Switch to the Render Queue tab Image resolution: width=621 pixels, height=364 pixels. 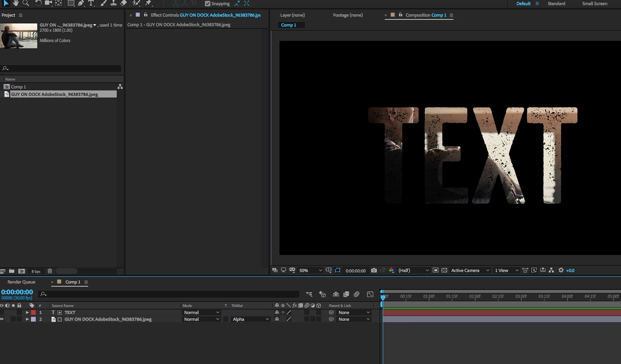click(21, 282)
